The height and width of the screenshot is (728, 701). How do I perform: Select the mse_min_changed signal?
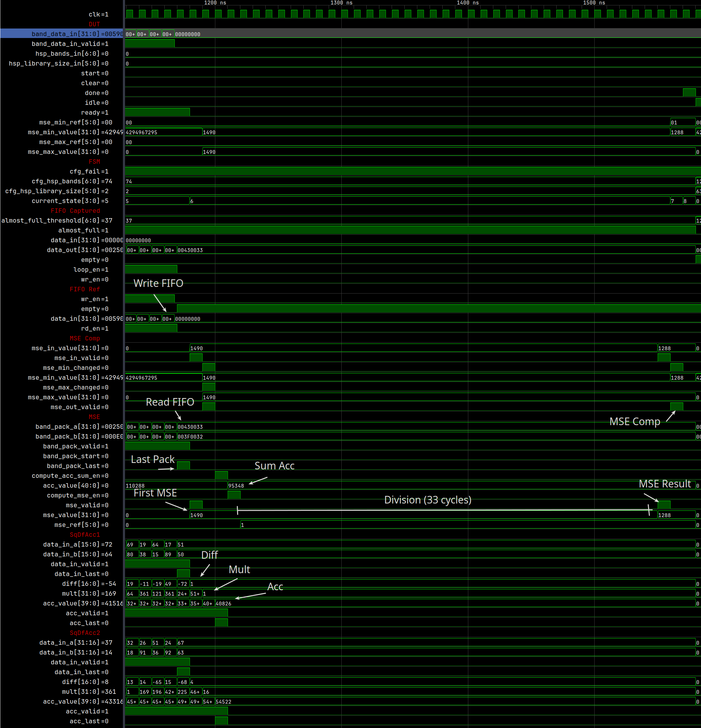(x=76, y=368)
